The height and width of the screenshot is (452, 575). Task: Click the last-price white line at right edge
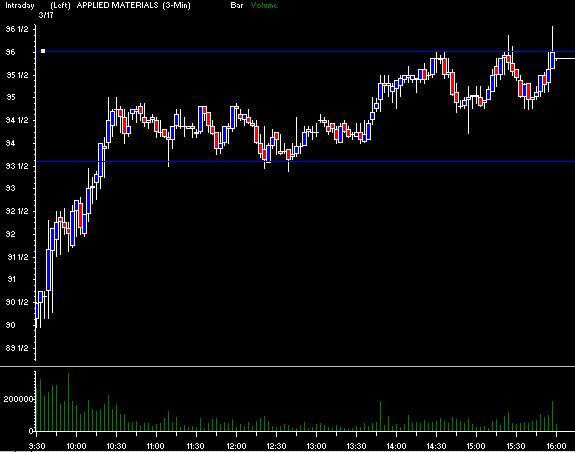(565, 59)
